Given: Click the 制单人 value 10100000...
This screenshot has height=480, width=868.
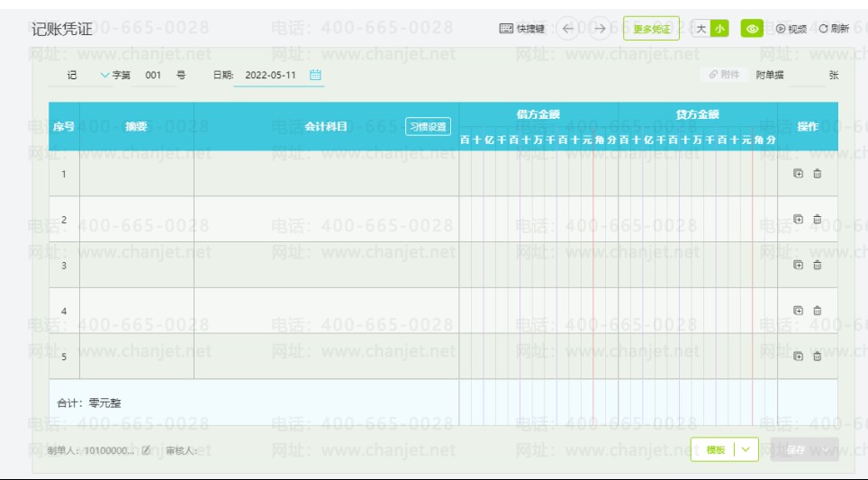Looking at the screenshot, I should tap(109, 450).
